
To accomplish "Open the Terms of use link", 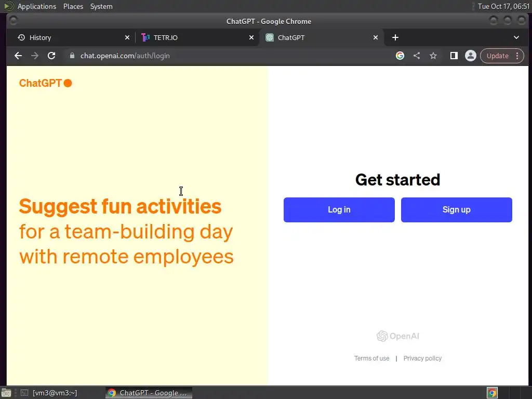I will pyautogui.click(x=371, y=358).
